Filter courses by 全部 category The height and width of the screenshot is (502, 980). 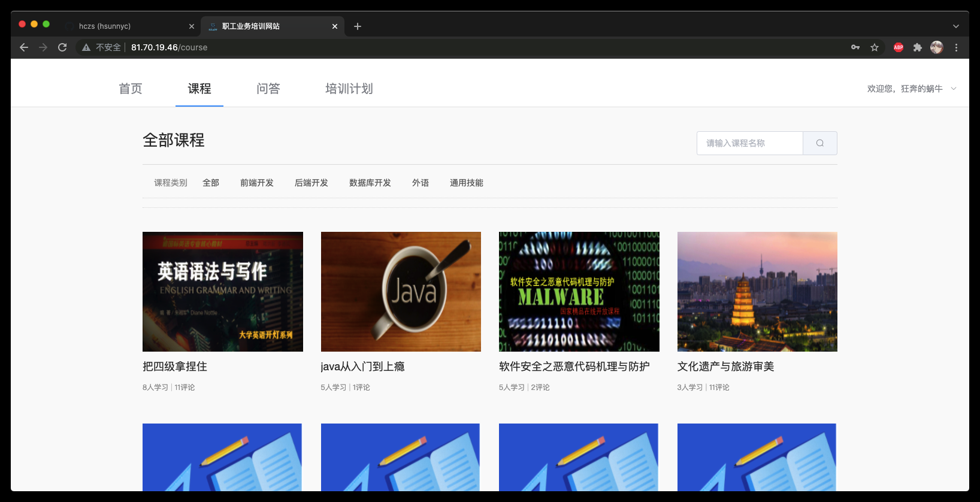[211, 183]
